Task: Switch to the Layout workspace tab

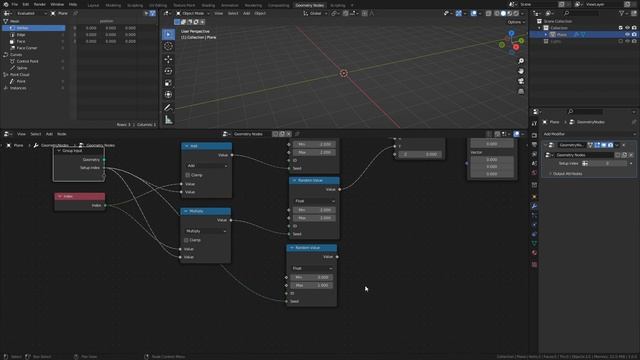Action: [x=93, y=5]
